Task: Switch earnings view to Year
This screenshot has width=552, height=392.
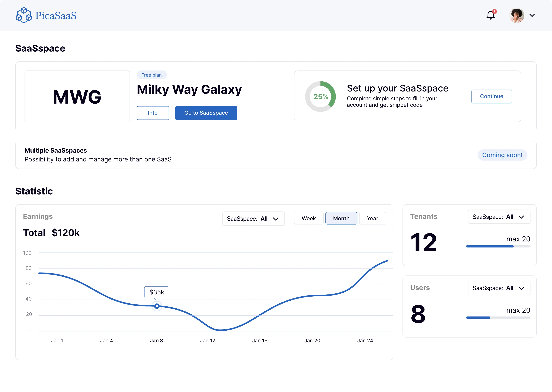Action: (x=372, y=218)
